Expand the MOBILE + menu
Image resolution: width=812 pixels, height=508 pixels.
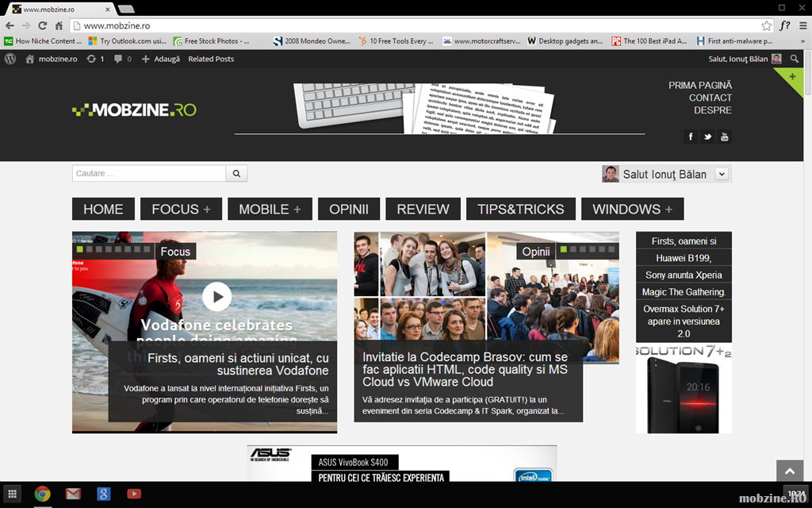(270, 209)
